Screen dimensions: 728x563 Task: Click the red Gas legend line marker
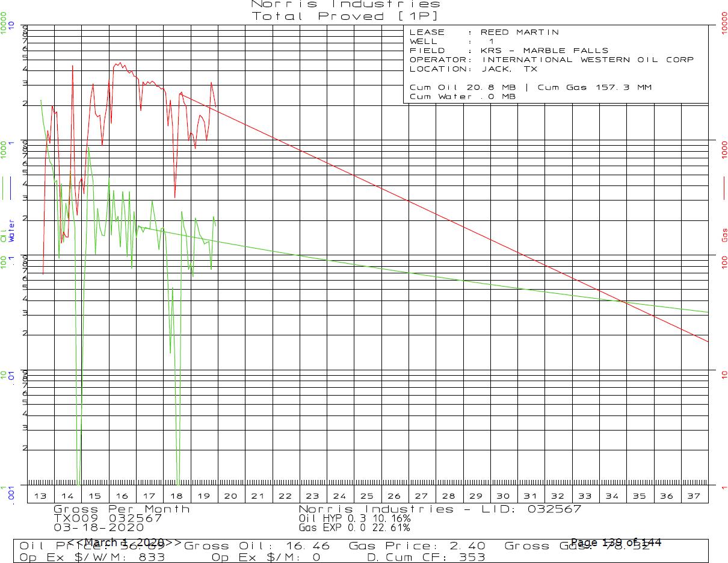pos(723,190)
